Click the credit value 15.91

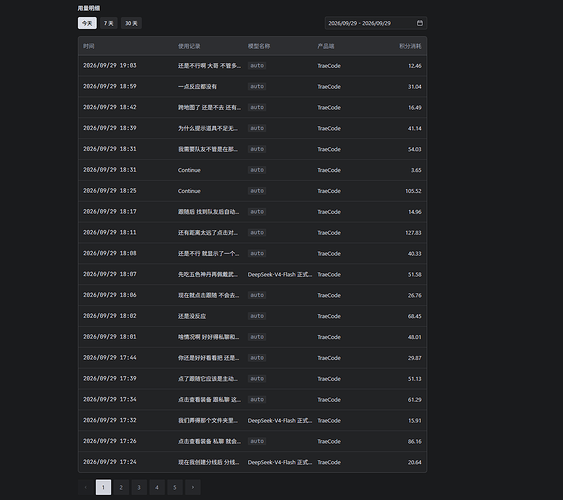(415, 420)
